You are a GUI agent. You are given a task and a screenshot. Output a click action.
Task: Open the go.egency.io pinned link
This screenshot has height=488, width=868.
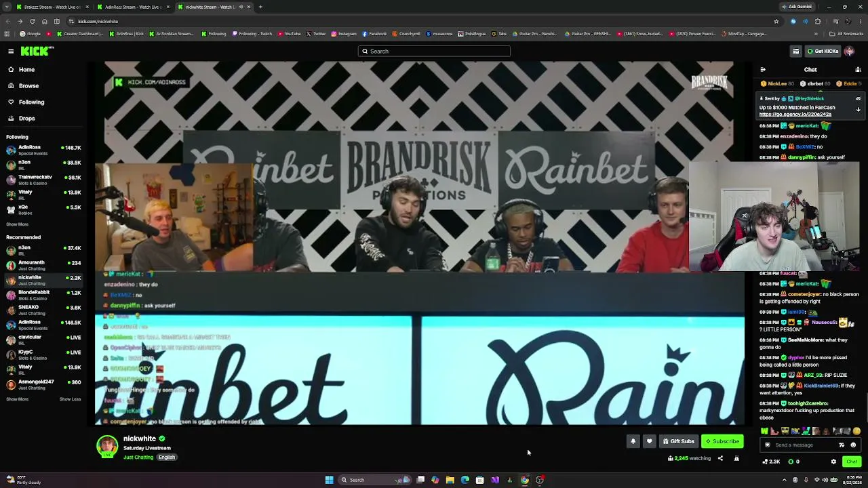coord(795,115)
